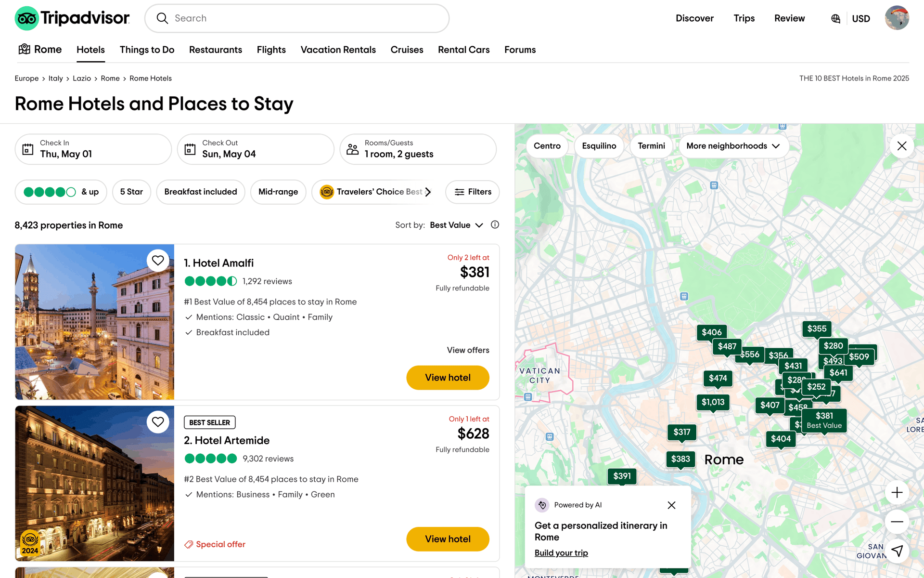924x578 pixels.
Task: Click the Rome map icon in navigation
Action: click(x=24, y=49)
